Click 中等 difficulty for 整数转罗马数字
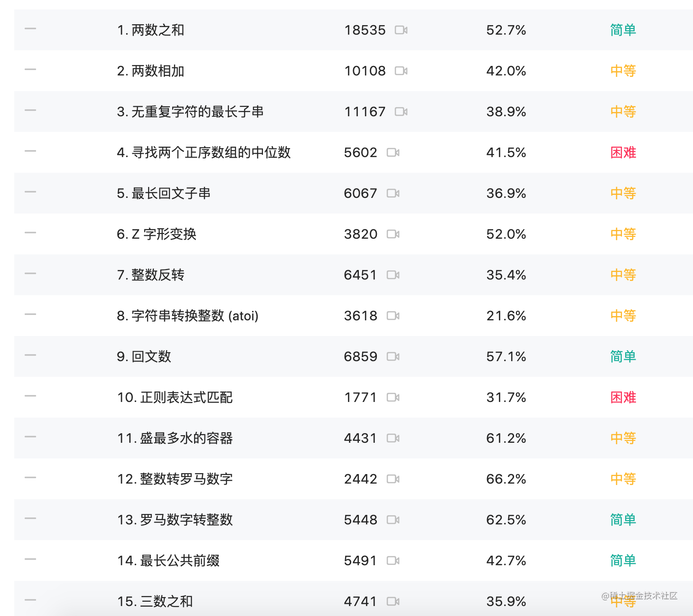The image size is (693, 616). [x=623, y=479]
